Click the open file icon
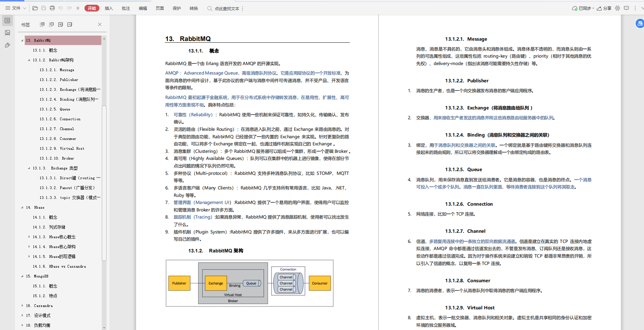 tap(35, 8)
